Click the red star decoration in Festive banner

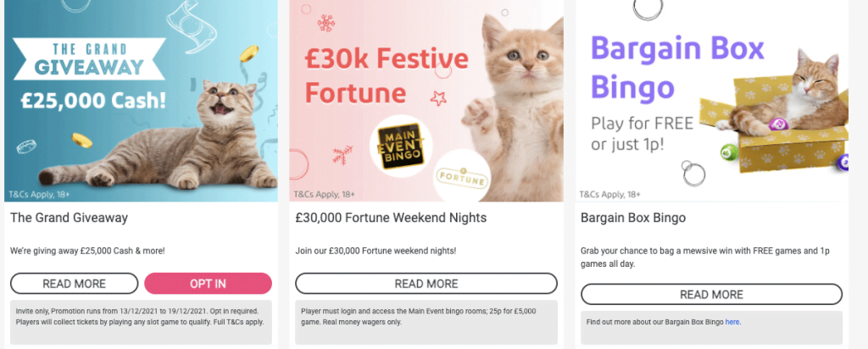pos(438,98)
